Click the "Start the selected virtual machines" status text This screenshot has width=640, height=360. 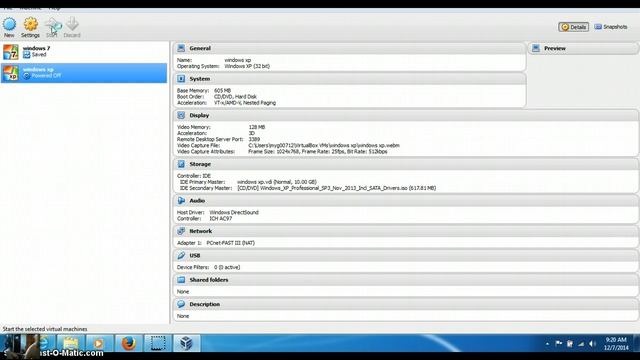45,329
